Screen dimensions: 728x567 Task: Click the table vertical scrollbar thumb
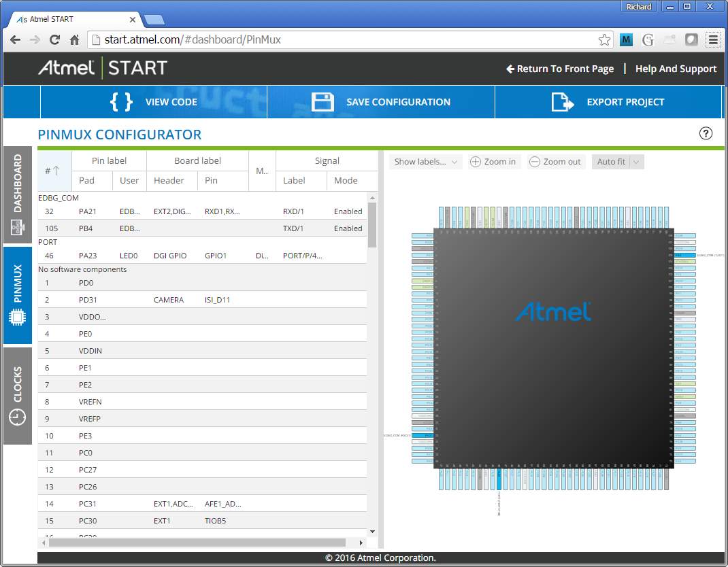372,224
